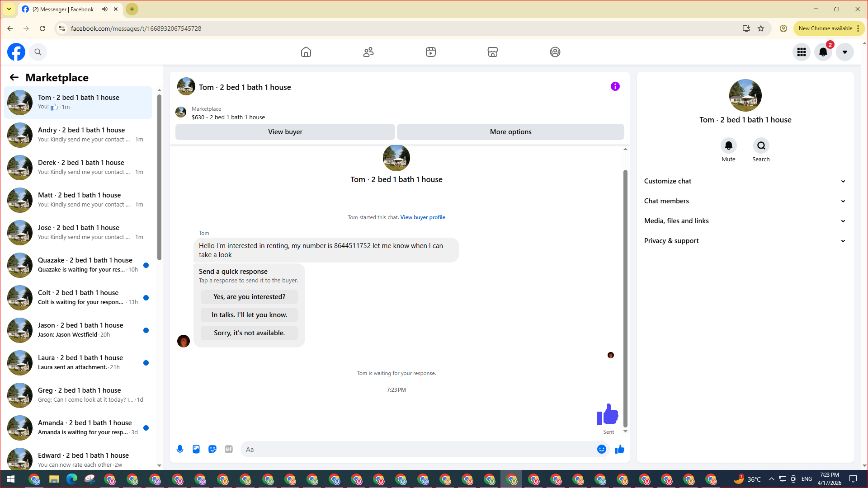The image size is (868, 488).
Task: Mute the Tom conversation
Action: point(728,146)
